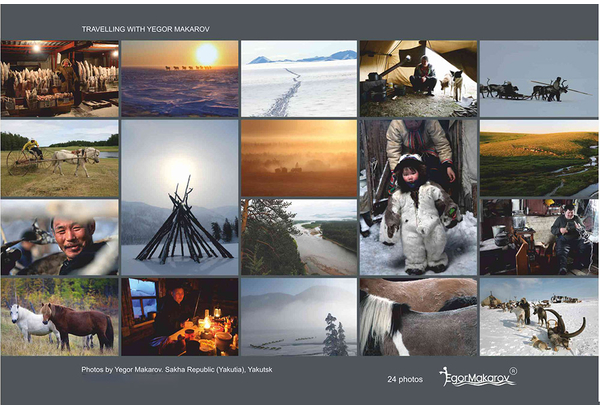600x410 pixels.
Task: Open the sunset over snowy plain photo
Action: (x=179, y=78)
